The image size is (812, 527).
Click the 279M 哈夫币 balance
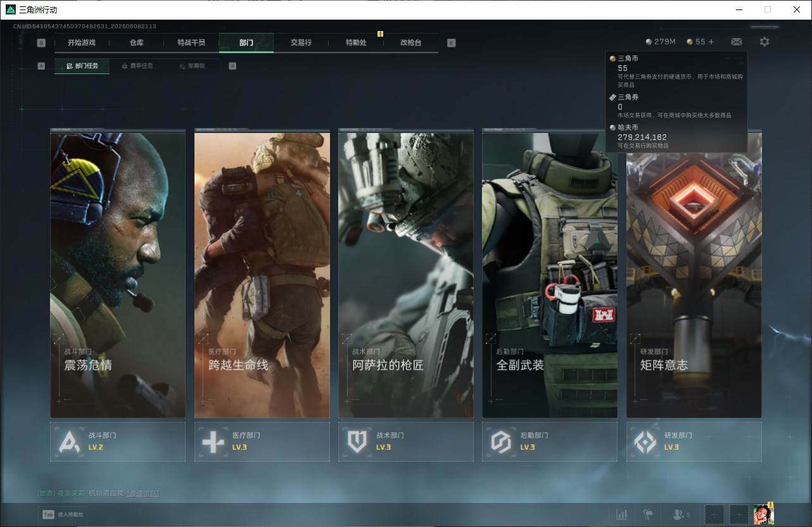point(661,42)
